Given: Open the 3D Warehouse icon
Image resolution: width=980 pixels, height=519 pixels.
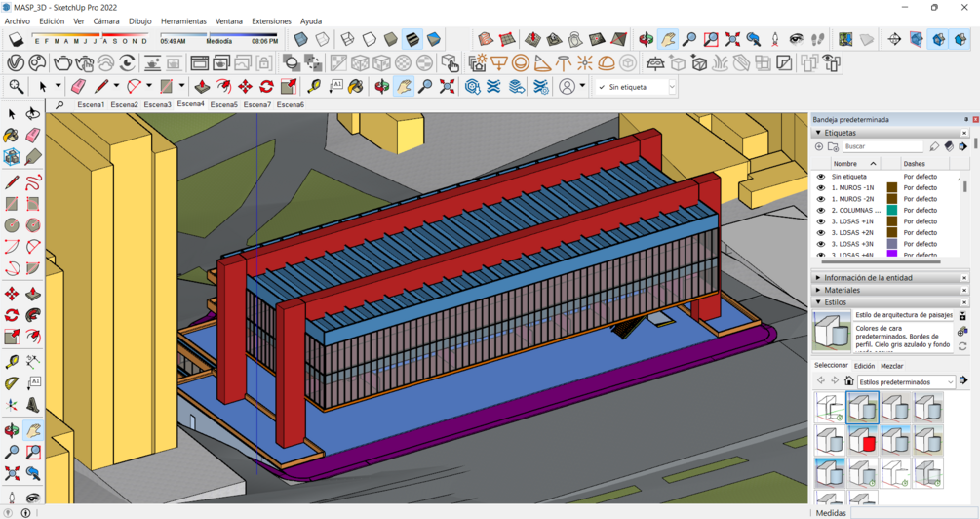Looking at the screenshot, I should (473, 86).
